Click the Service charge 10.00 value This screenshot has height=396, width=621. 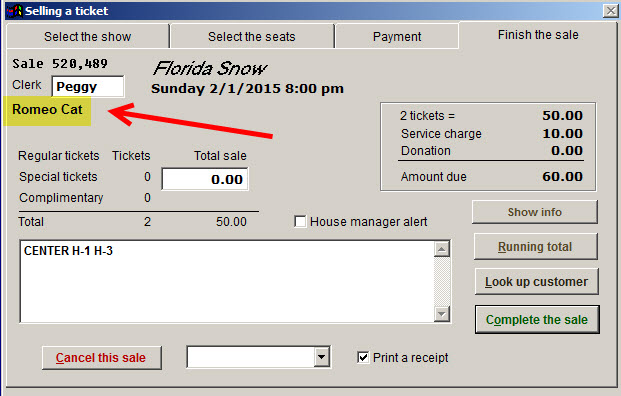click(x=562, y=133)
